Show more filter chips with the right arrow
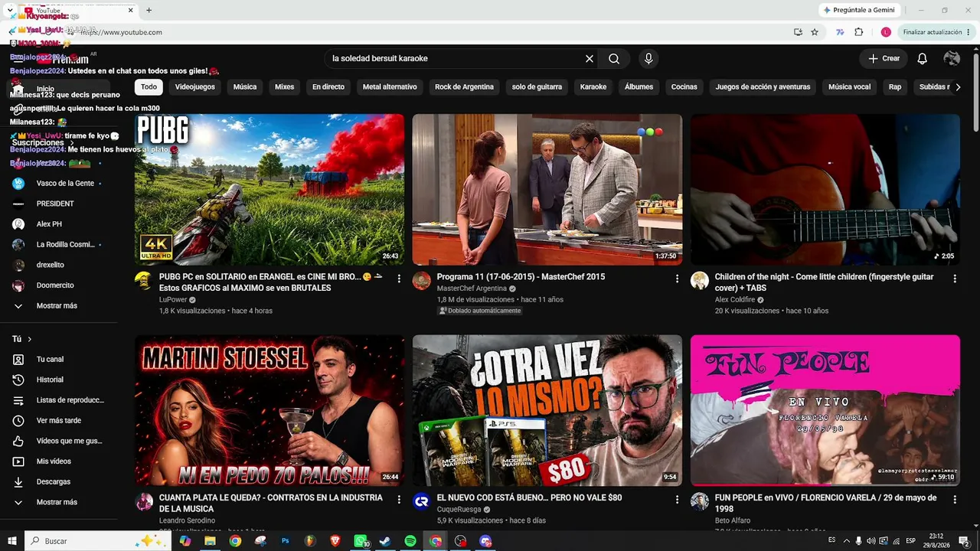The image size is (980, 551). click(x=957, y=87)
